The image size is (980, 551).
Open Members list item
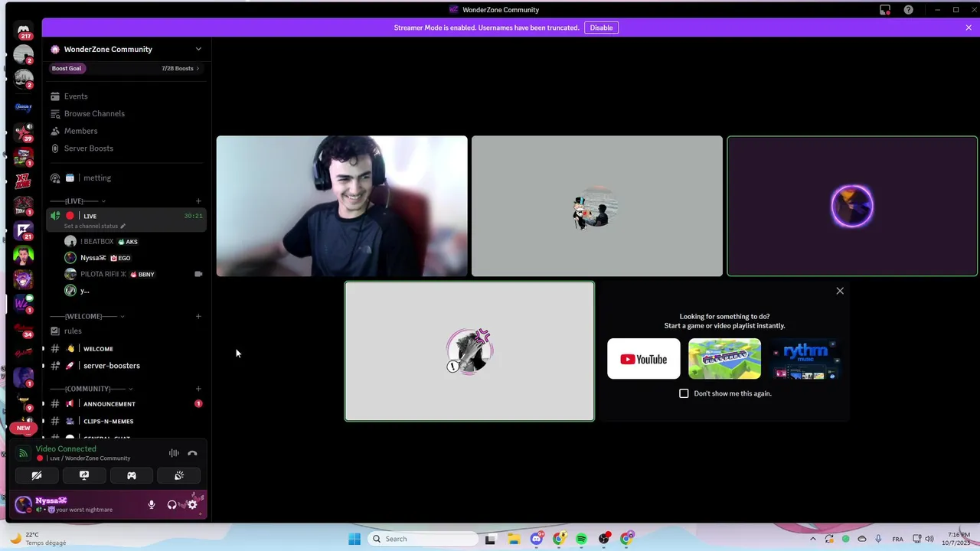(x=126, y=131)
